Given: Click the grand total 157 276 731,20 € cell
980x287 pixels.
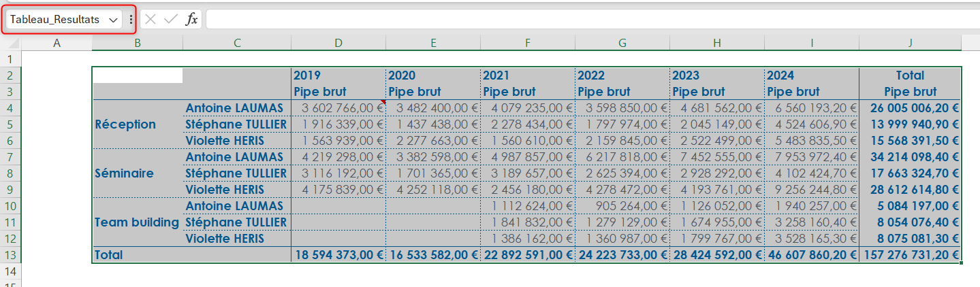Looking at the screenshot, I should tap(910, 255).
